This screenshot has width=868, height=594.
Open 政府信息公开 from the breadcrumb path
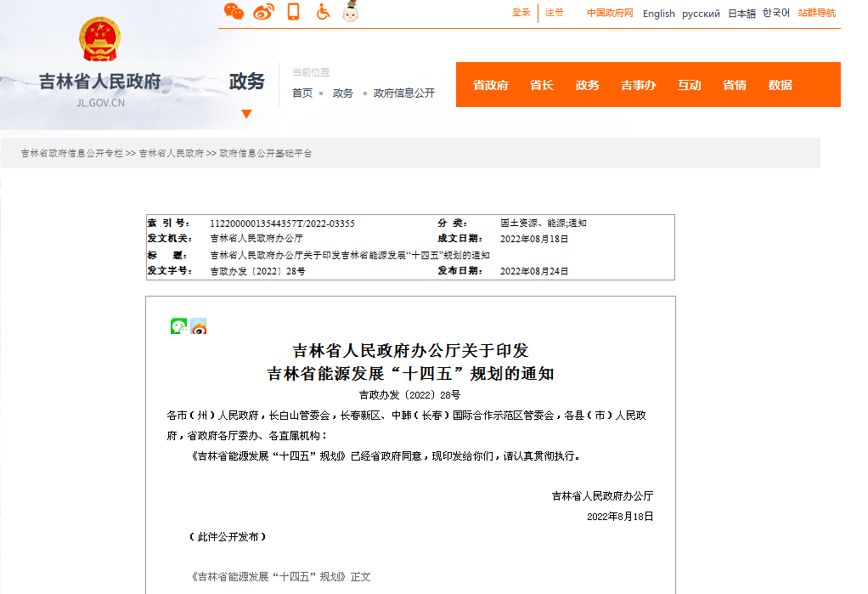click(402, 93)
